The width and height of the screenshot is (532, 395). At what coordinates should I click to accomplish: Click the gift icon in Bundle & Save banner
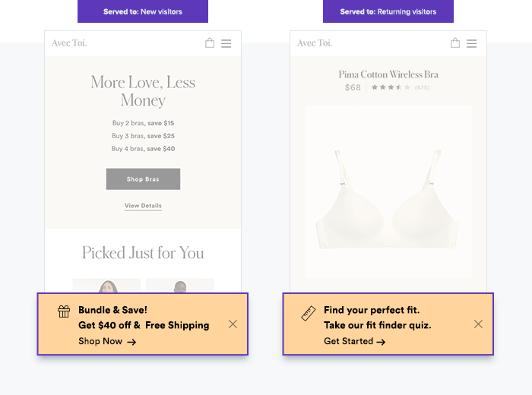(x=64, y=311)
